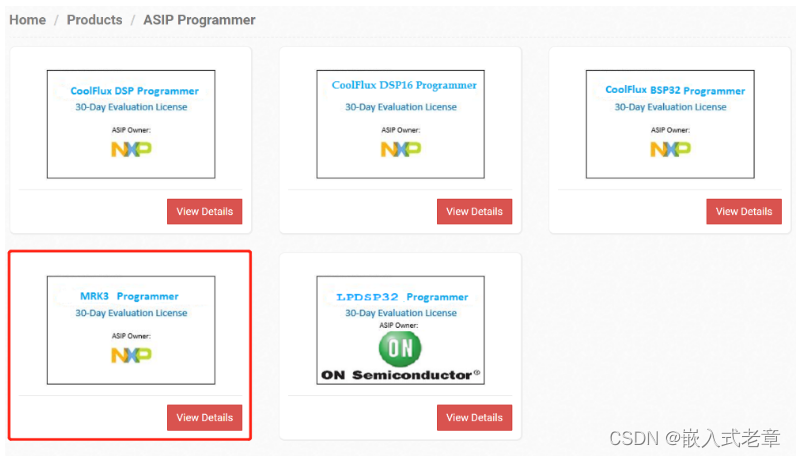Click the green ON Semiconductor logo
This screenshot has width=796, height=458.
(x=400, y=348)
